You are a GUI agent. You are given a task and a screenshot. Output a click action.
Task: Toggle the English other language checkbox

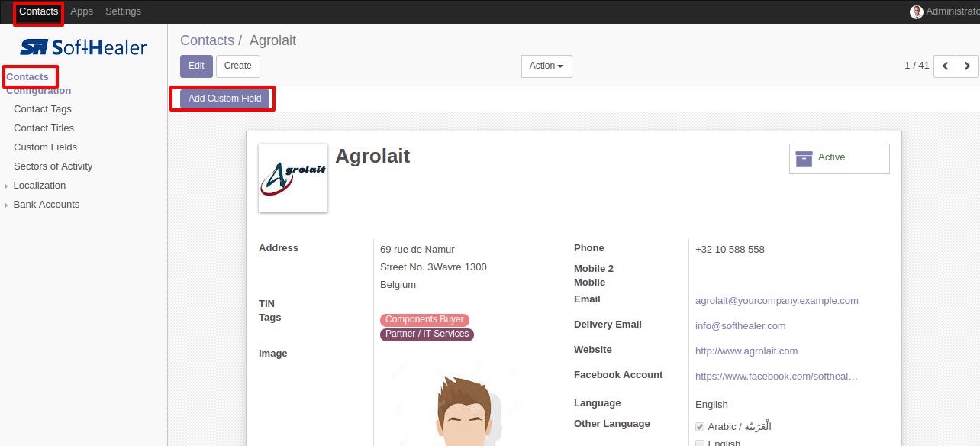click(700, 443)
